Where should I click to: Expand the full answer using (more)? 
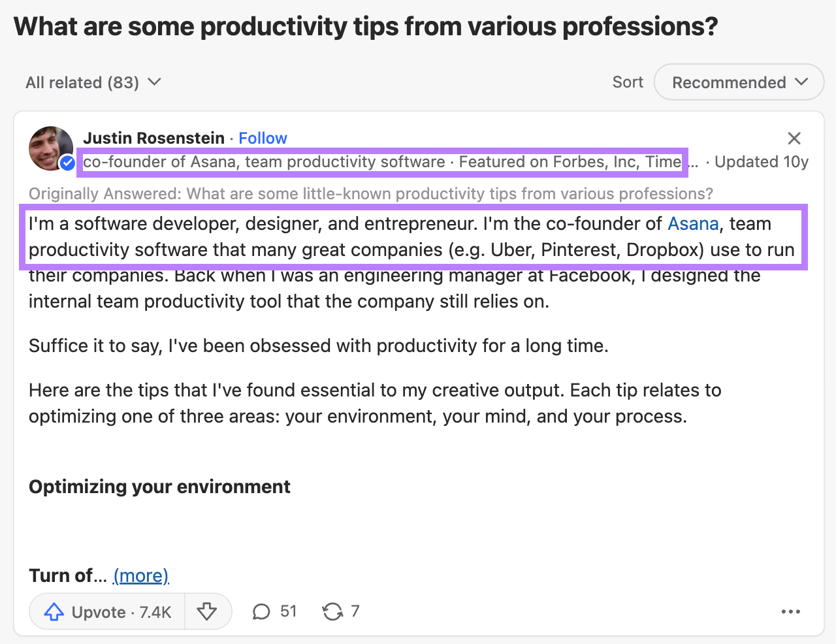[x=141, y=575]
